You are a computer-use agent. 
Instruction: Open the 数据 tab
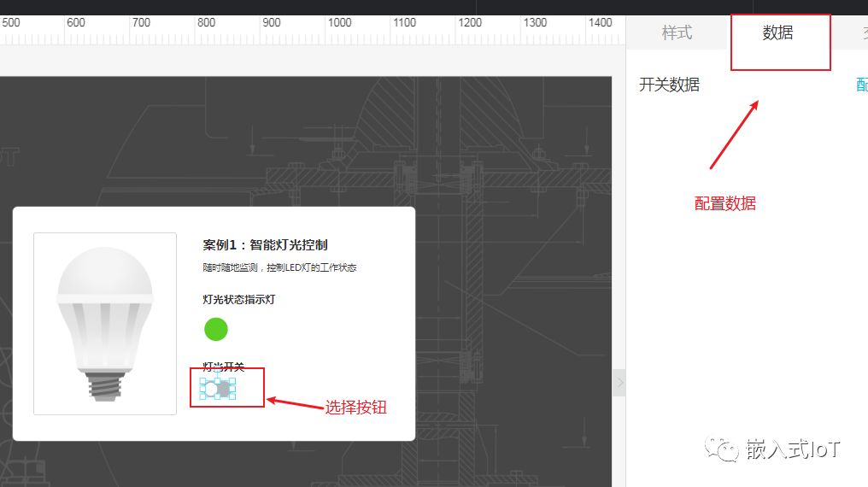click(x=777, y=33)
